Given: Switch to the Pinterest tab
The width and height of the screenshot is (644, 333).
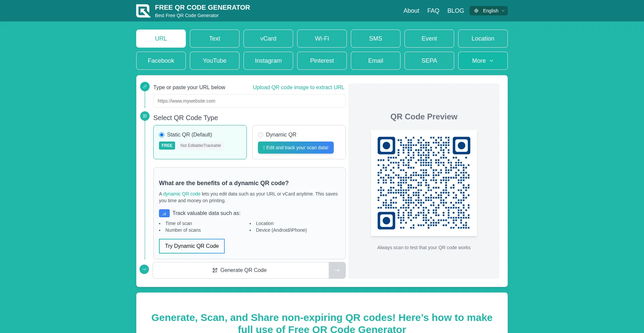Looking at the screenshot, I should [322, 61].
